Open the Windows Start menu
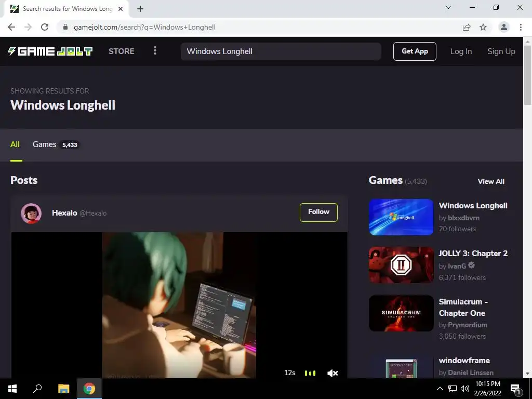The height and width of the screenshot is (399, 532). (12, 389)
